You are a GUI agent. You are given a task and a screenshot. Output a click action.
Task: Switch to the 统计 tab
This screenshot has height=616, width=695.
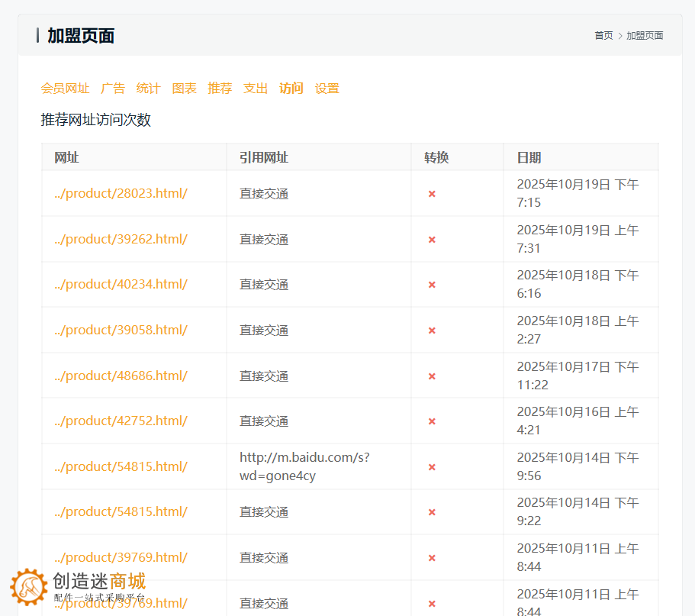tap(148, 88)
